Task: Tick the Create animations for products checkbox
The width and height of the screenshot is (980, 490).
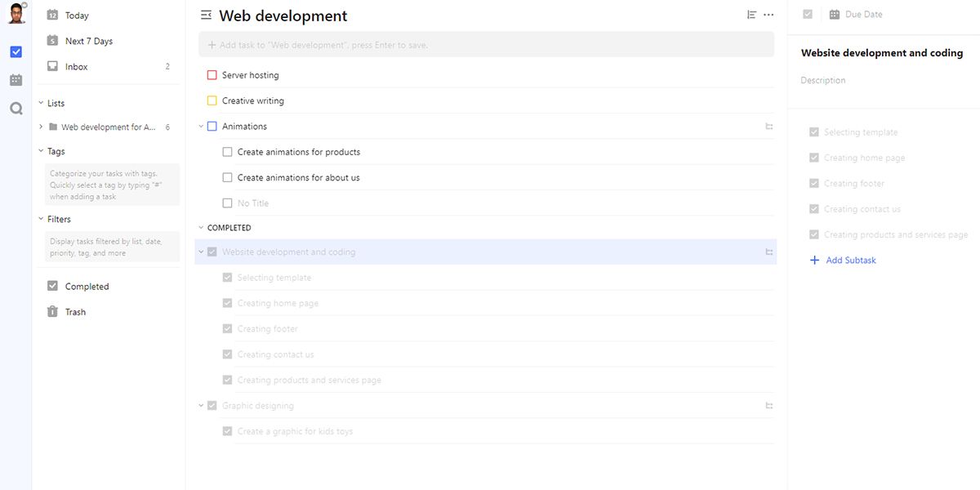Action: [x=228, y=152]
